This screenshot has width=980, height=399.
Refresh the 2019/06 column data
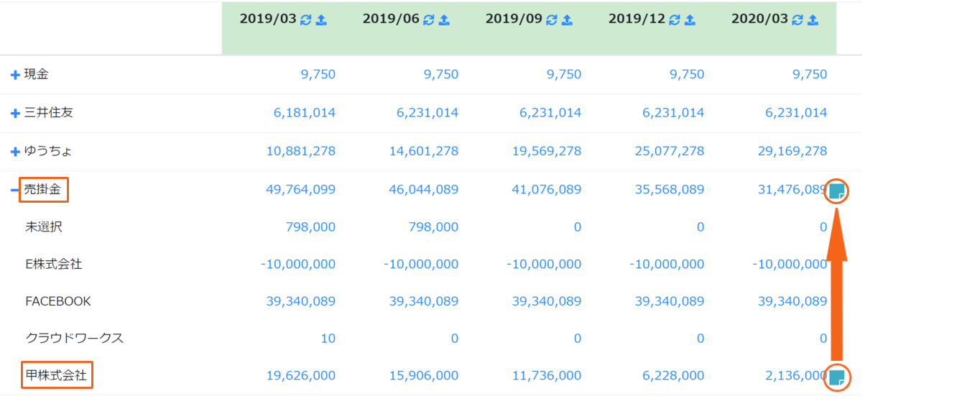429,20
